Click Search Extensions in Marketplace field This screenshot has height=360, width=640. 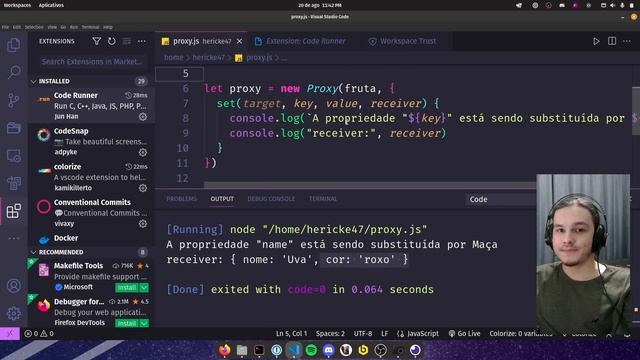pyautogui.click(x=93, y=62)
